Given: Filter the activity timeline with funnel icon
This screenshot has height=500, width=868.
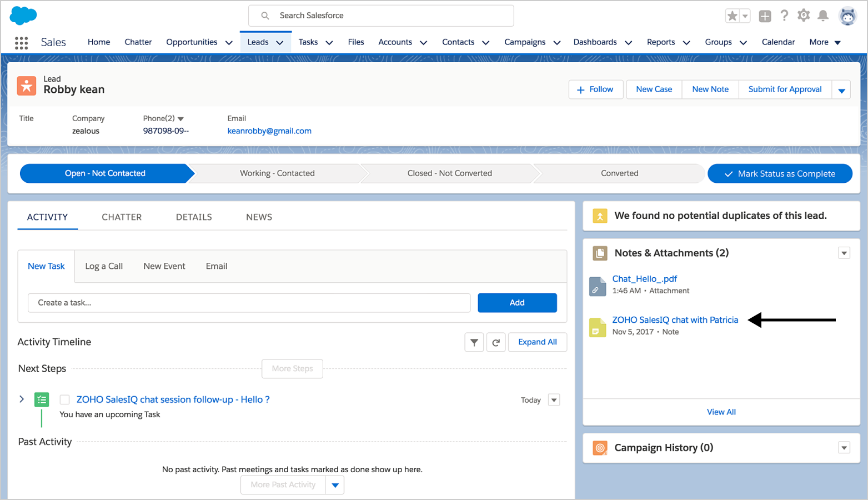Looking at the screenshot, I should 474,343.
